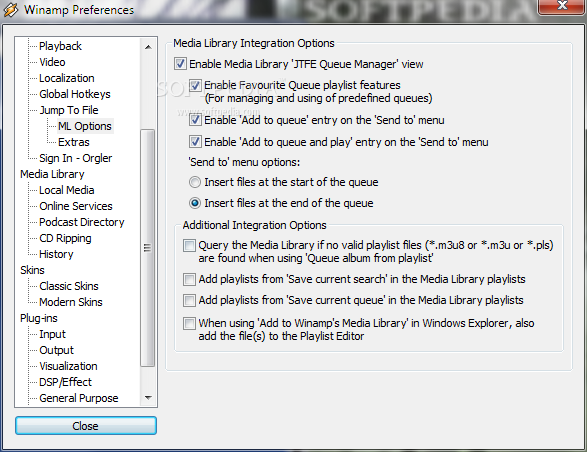
Task: Click the tree scroll up arrow
Action: (x=148, y=47)
